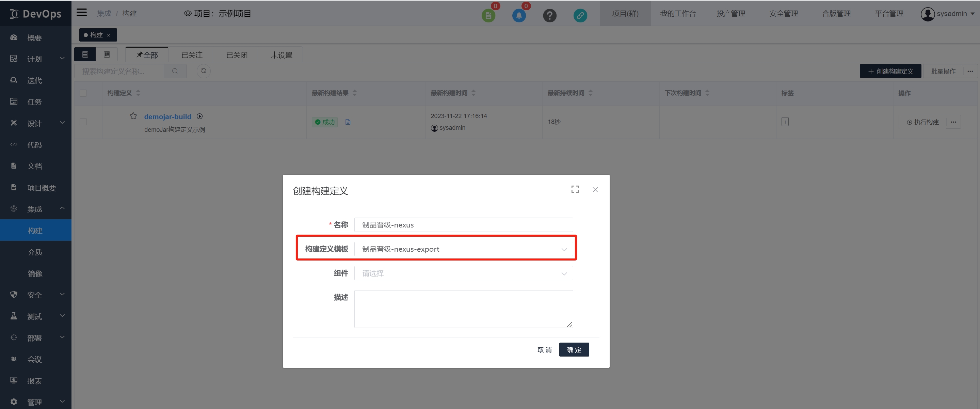Click the help question mark icon
This screenshot has width=980, height=409.
(549, 15)
